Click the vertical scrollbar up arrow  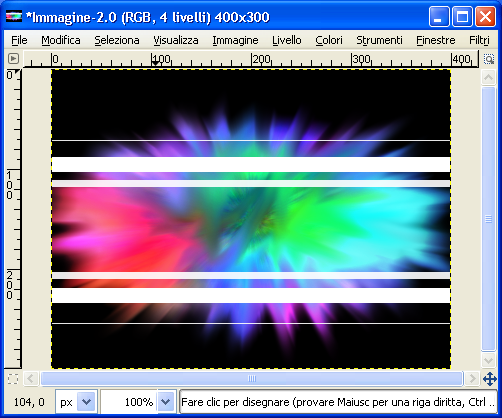click(488, 78)
